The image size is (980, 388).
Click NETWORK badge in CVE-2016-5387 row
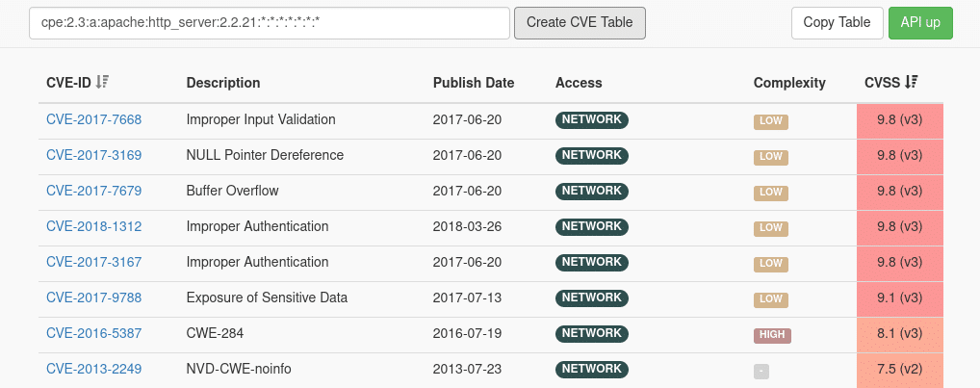click(x=592, y=334)
